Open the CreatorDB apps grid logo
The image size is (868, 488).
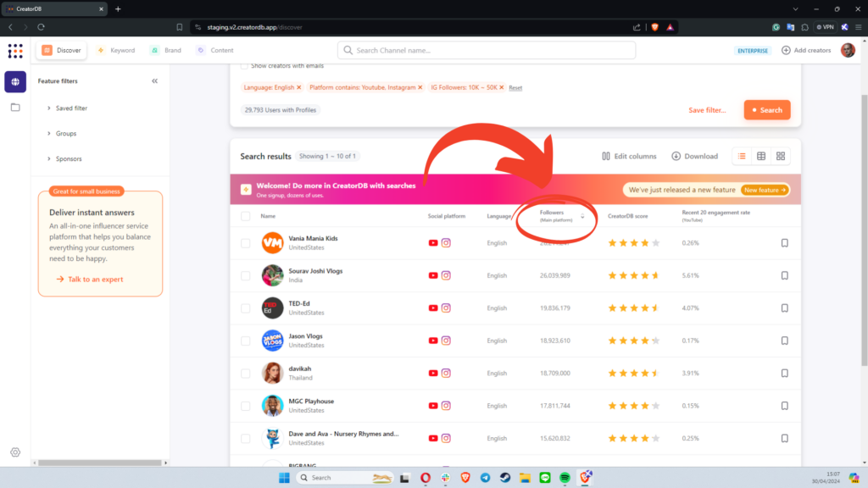15,51
